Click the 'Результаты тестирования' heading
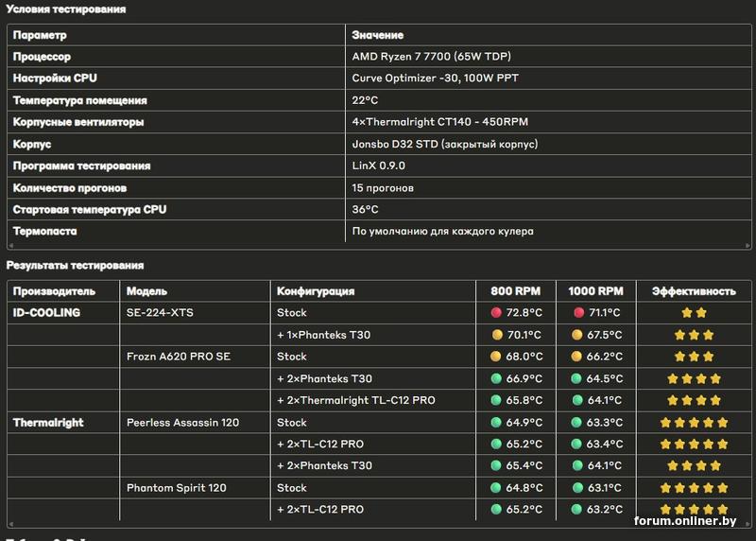Image resolution: width=756 pixels, height=541 pixels. click(76, 266)
